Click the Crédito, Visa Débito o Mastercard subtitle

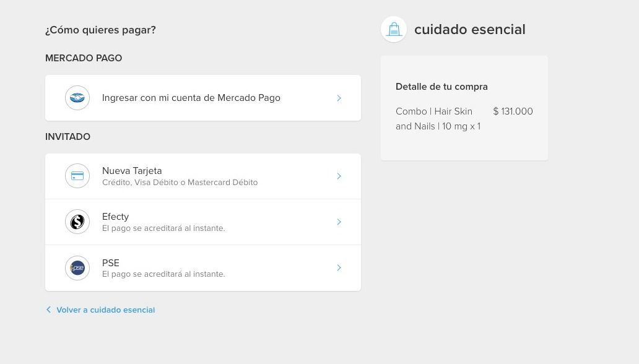180,182
